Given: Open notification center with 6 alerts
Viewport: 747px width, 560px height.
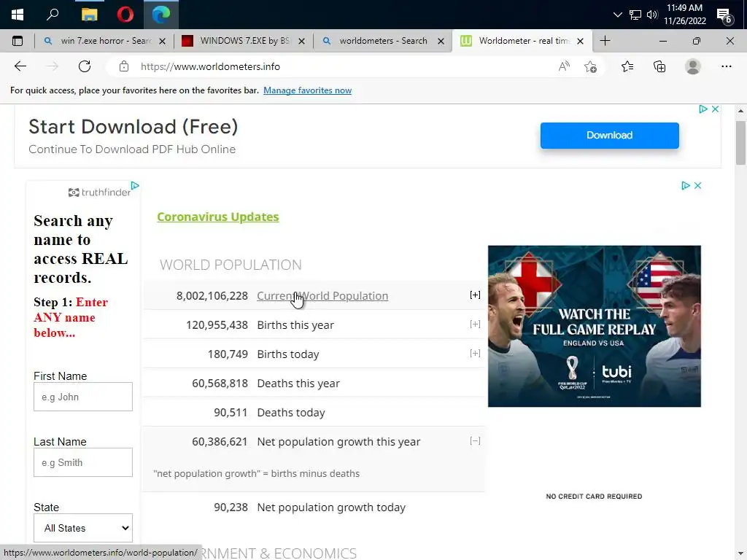Looking at the screenshot, I should (x=724, y=16).
